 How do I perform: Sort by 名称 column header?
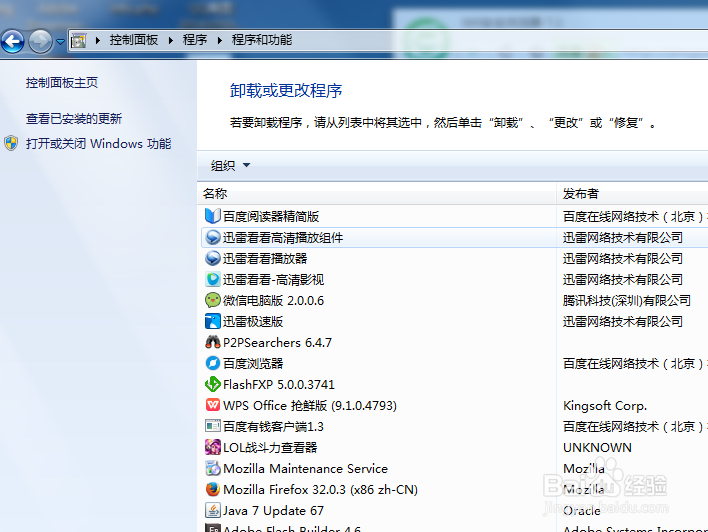tap(215, 194)
